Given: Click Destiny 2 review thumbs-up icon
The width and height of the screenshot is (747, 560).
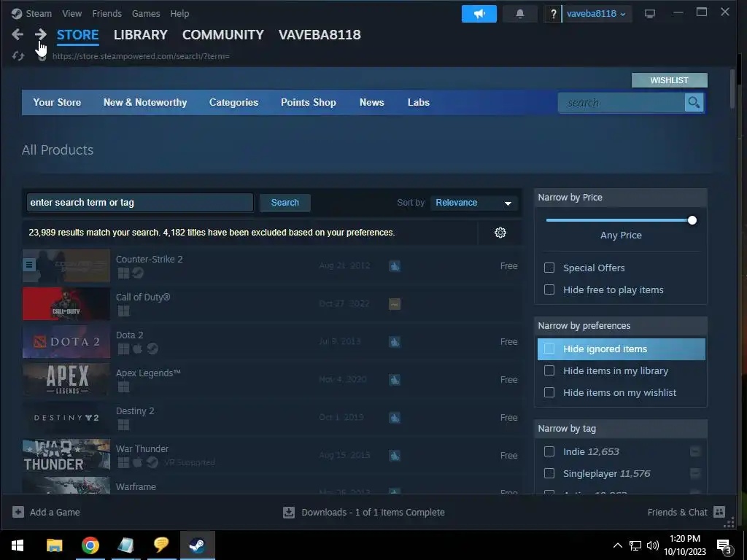Looking at the screenshot, I should point(395,418).
